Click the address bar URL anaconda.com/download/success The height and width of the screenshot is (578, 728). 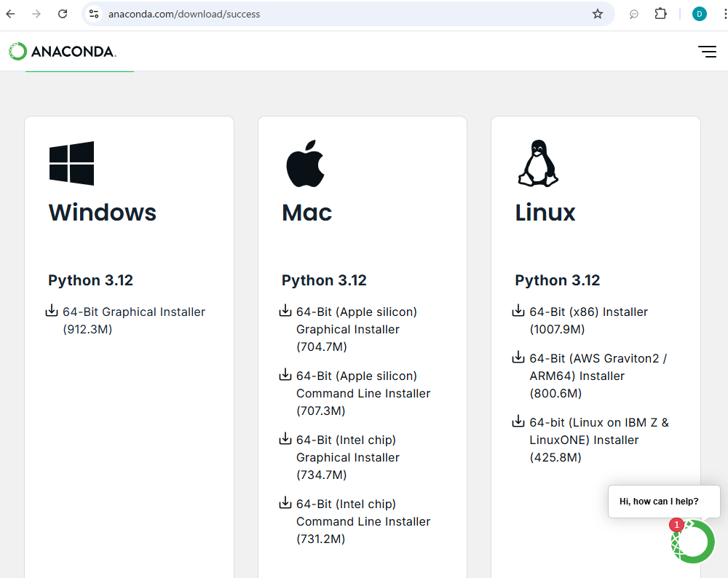[x=184, y=15]
